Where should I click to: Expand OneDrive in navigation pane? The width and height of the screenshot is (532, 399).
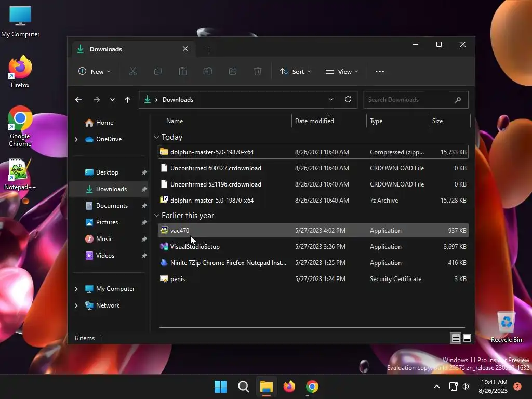click(76, 139)
